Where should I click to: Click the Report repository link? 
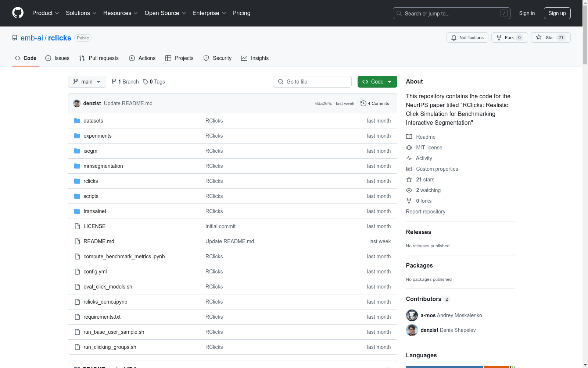click(x=426, y=212)
